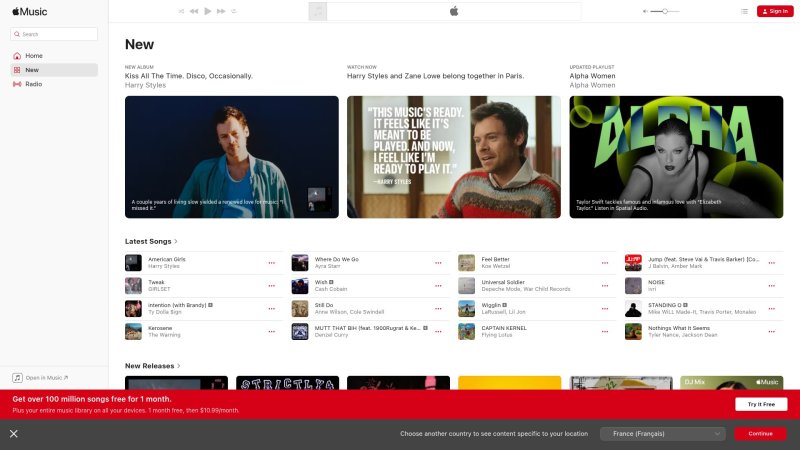Click the Radio broadcast icon
The width and height of the screenshot is (800, 450).
17,84
